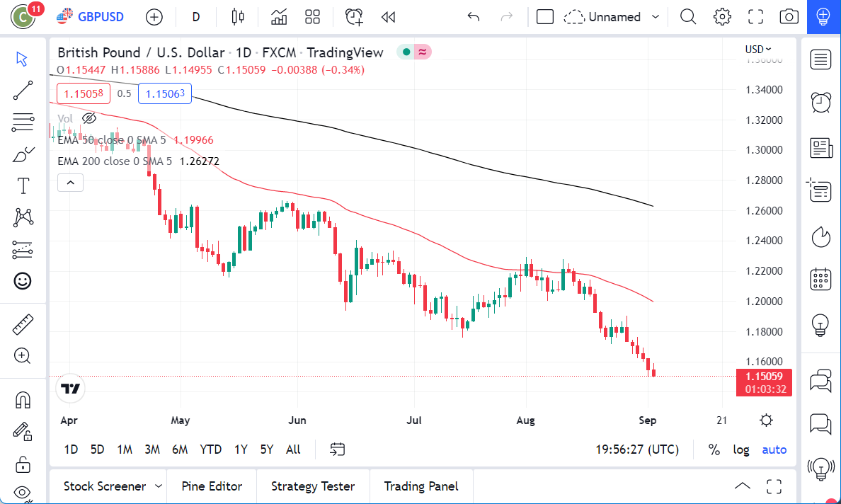841x504 pixels.
Task: Select the Measure ruler tool
Action: (23, 324)
